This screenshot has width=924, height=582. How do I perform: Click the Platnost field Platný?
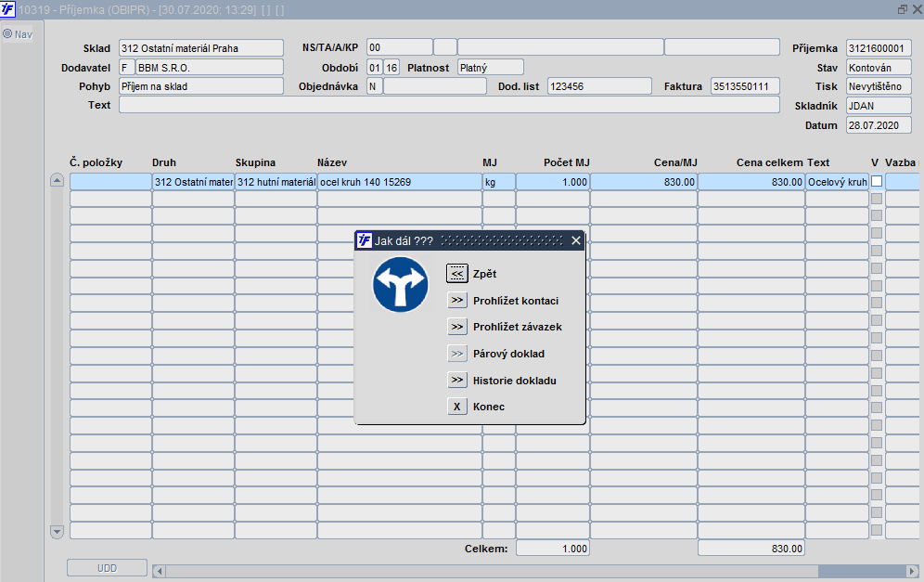coord(490,68)
